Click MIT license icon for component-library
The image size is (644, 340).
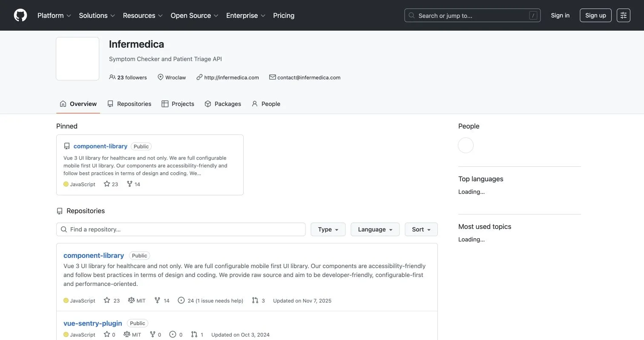(131, 300)
